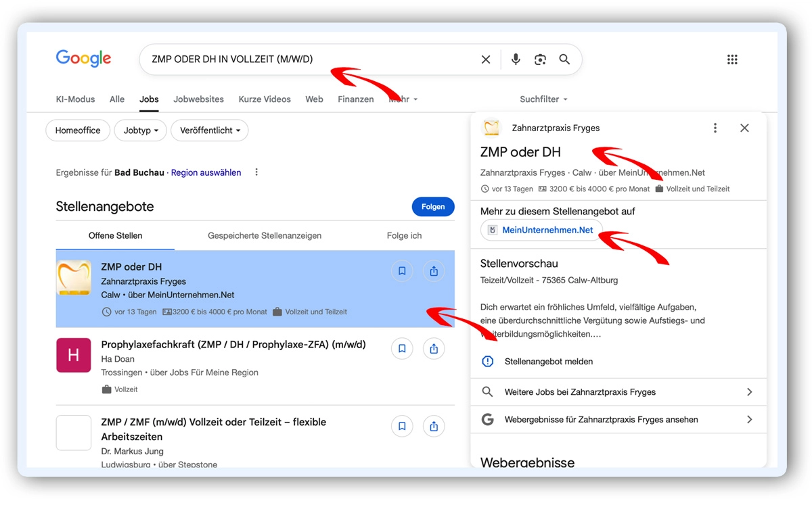Image resolution: width=812 pixels, height=505 pixels.
Task: Start voice search with the microphone icon
Action: 516,59
